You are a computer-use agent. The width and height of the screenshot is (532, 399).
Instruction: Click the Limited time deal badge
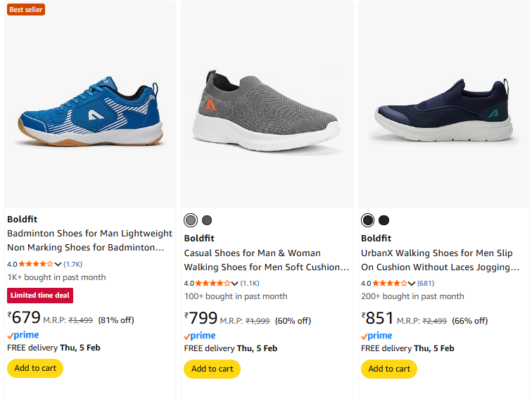coord(40,296)
